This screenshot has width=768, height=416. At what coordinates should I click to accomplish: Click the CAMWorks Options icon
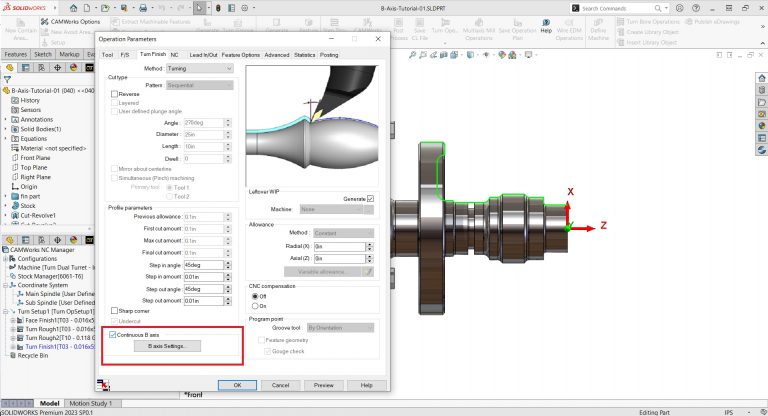45,22
